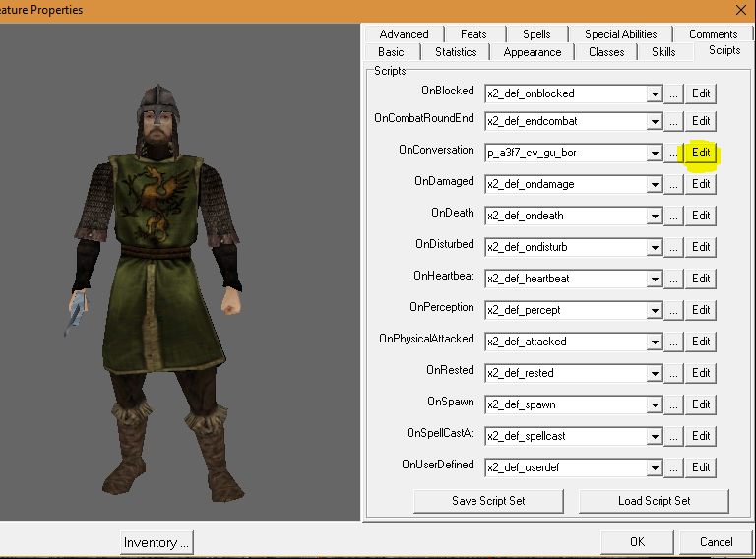The image size is (756, 559).
Task: Open the OnSpawn script dropdown
Action: tap(655, 404)
